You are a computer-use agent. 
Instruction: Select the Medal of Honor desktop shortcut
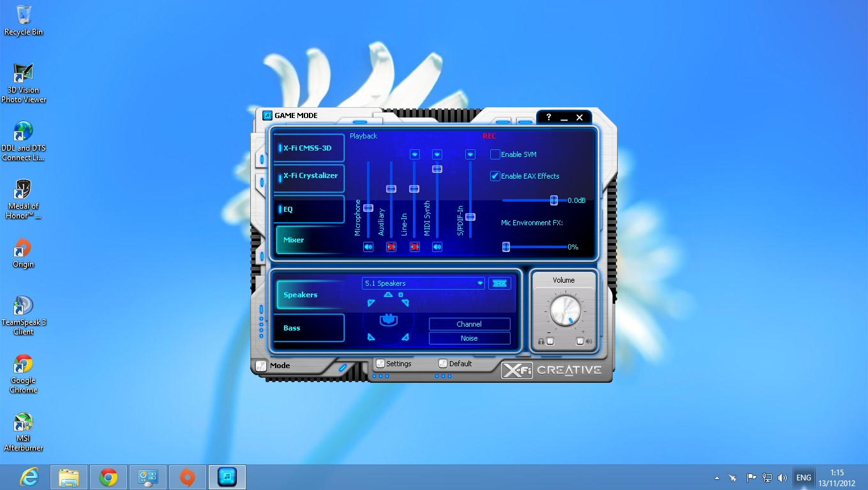(x=24, y=199)
